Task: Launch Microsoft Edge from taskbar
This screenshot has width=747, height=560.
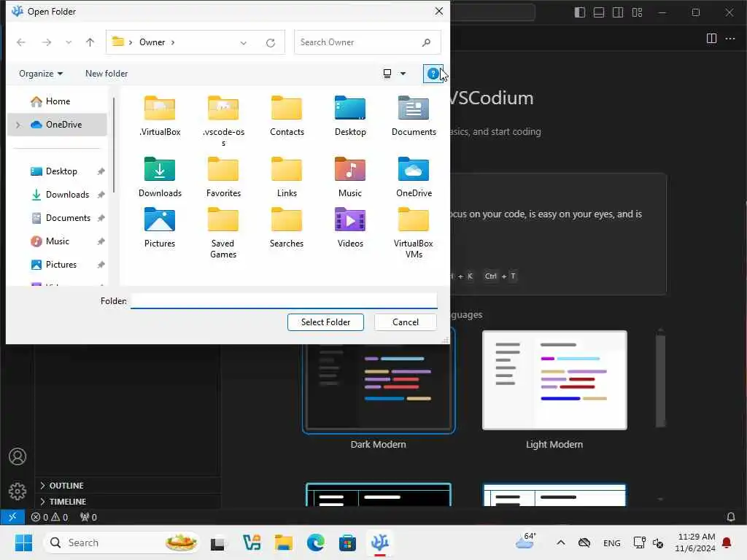Action: tap(315, 542)
